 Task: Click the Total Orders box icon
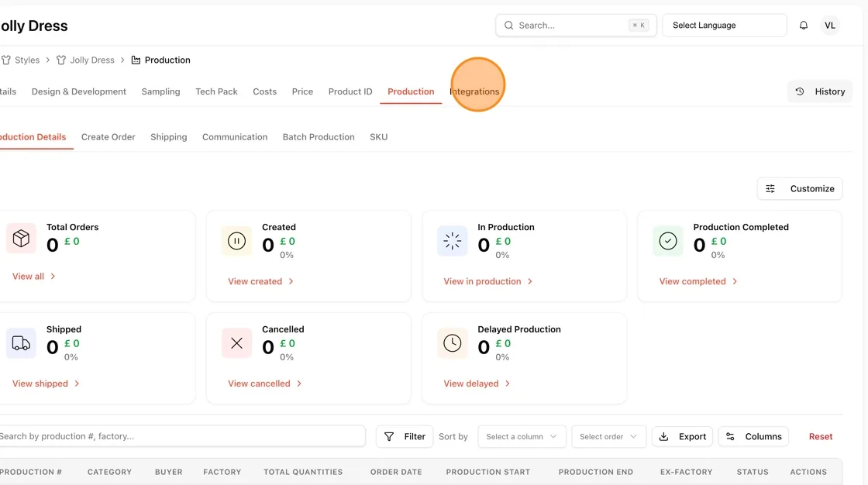coord(21,238)
